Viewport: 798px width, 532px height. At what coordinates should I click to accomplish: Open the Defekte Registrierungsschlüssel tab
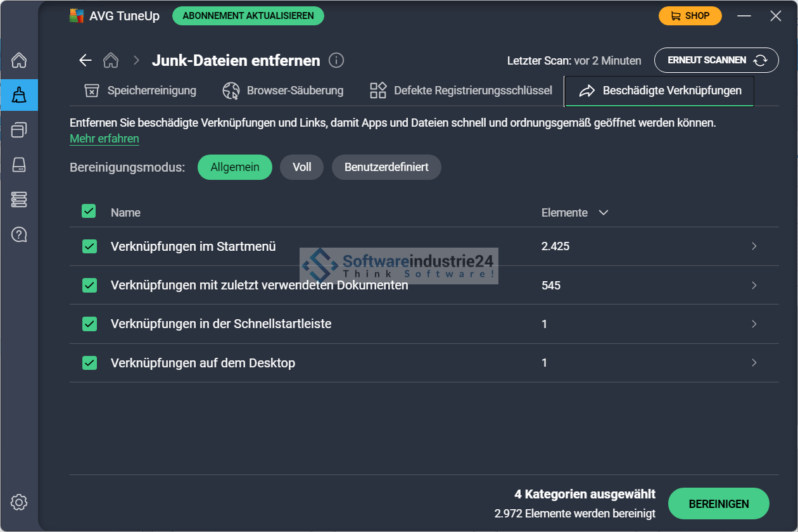click(x=461, y=91)
